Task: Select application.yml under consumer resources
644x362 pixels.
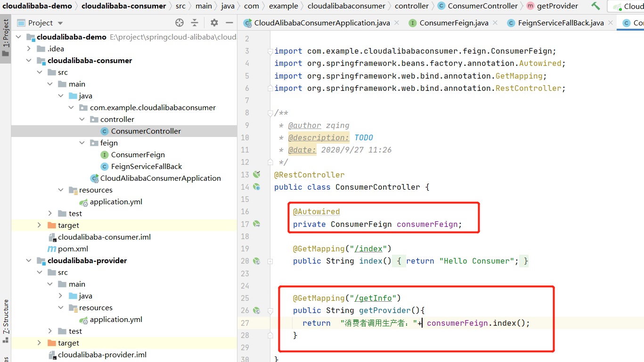Action: [115, 201]
